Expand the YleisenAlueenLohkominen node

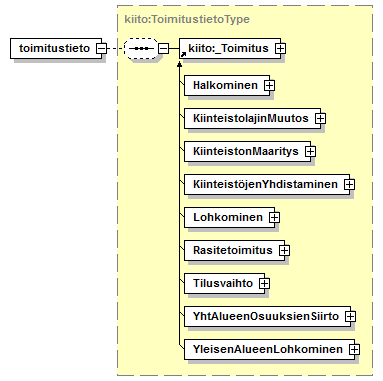[354, 350]
